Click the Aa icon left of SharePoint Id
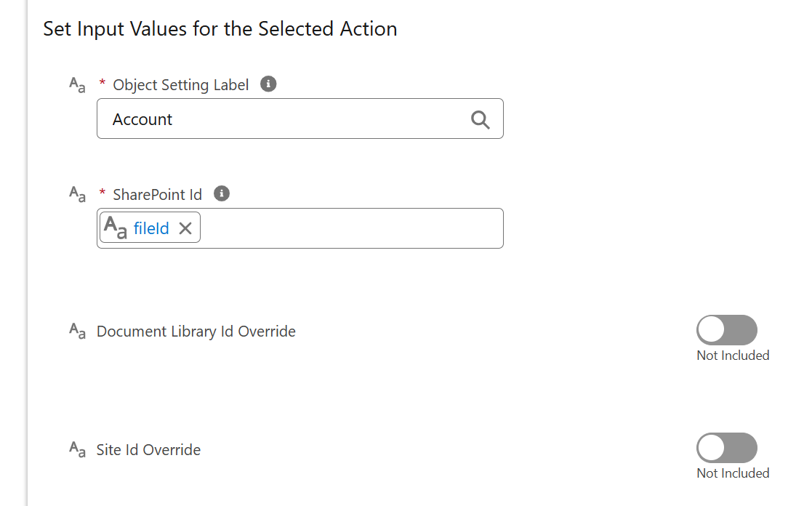Screen dimensions: 812x506 pyautogui.click(x=77, y=194)
